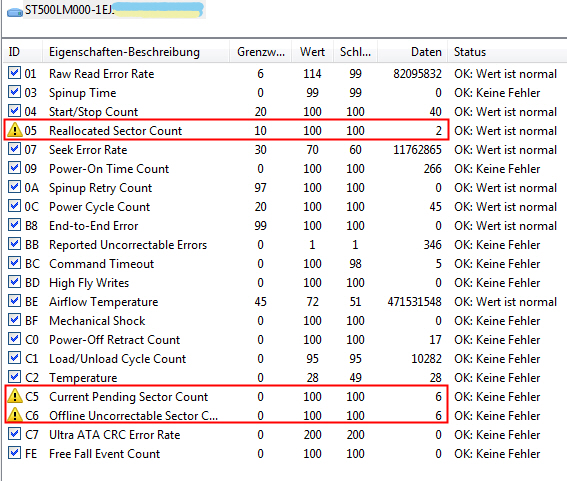Image resolution: width=567 pixels, height=481 pixels.
Task: Select the Free Fall Event Count label
Action: [x=105, y=454]
